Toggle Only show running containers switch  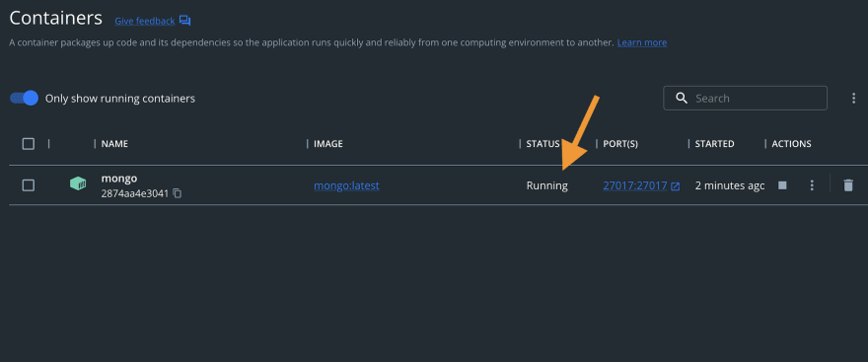coord(24,99)
